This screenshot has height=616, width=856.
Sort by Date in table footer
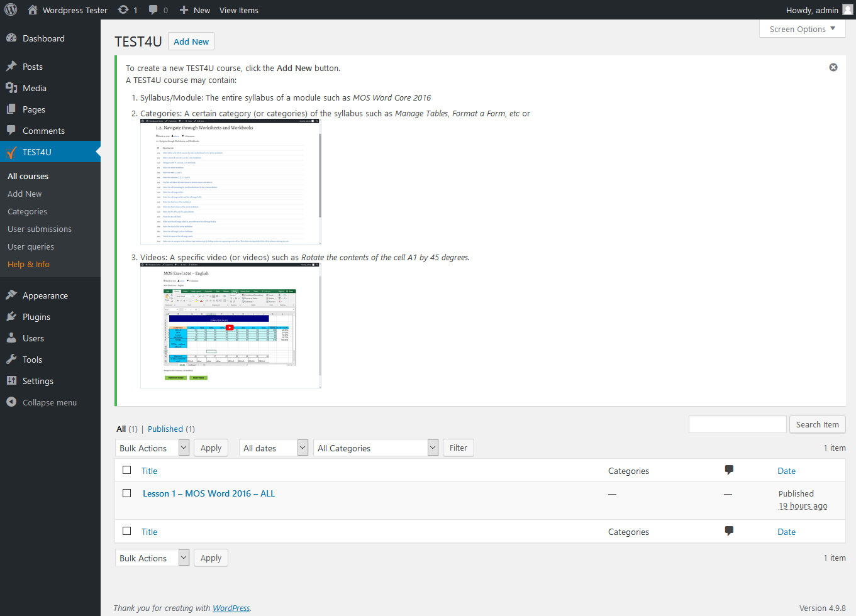[x=786, y=532]
